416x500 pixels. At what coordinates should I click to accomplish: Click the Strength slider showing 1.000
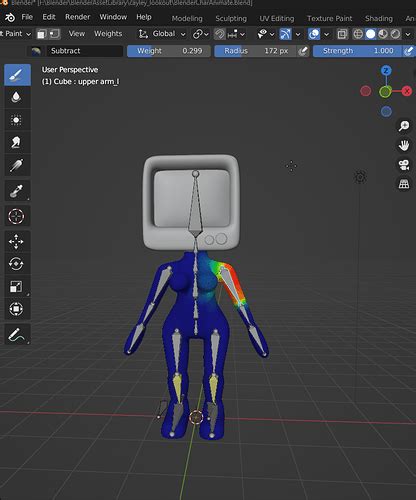[x=357, y=51]
